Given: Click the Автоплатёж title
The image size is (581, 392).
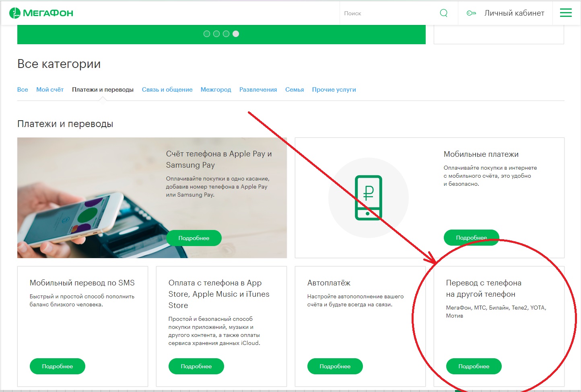Looking at the screenshot, I should point(329,283).
